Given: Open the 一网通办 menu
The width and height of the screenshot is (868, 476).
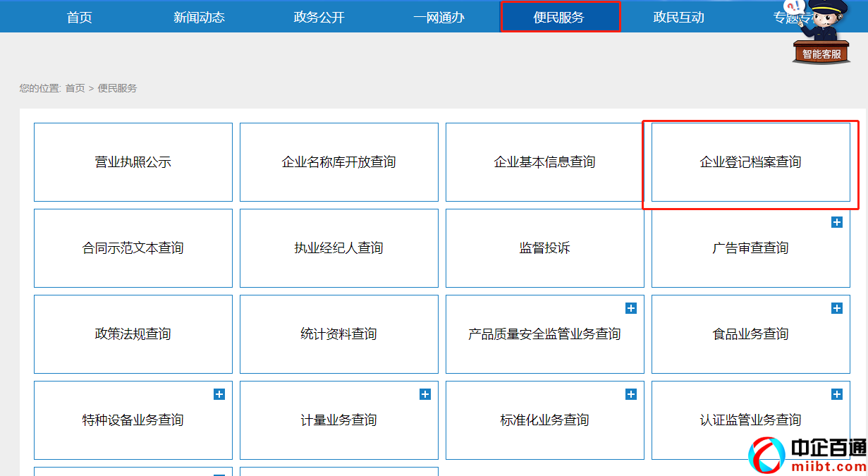Looking at the screenshot, I should pos(439,17).
